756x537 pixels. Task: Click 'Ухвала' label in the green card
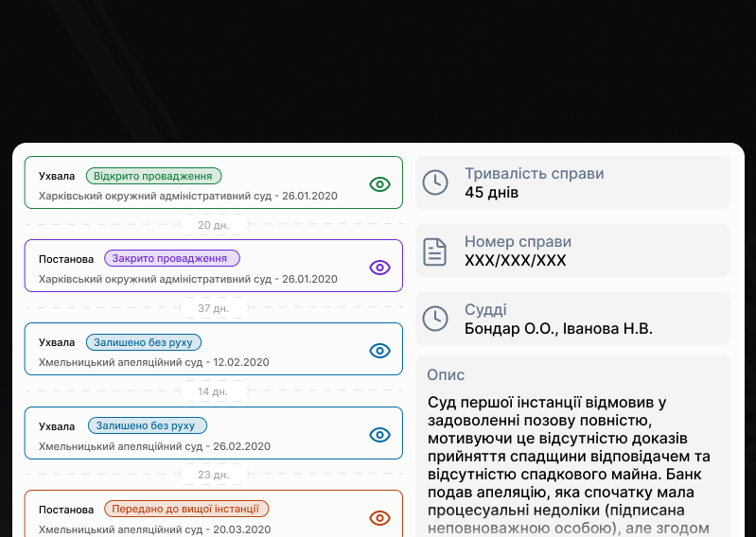57,176
